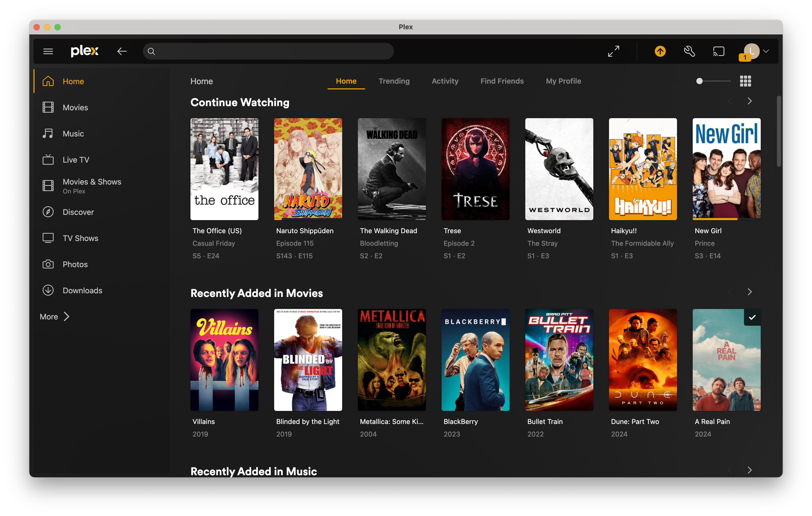
Task: Toggle fullscreen with the expand arrows icon
Action: [613, 51]
